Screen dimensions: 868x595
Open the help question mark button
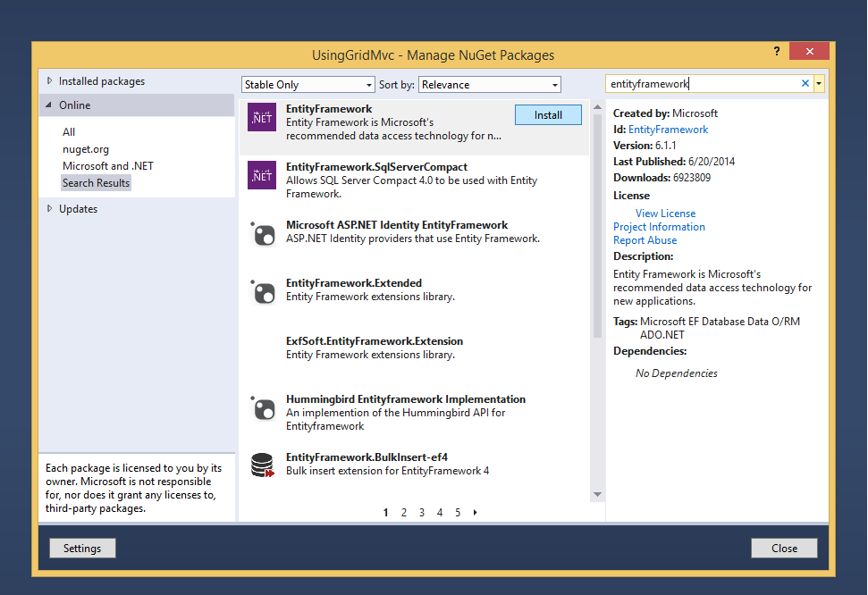[x=777, y=52]
